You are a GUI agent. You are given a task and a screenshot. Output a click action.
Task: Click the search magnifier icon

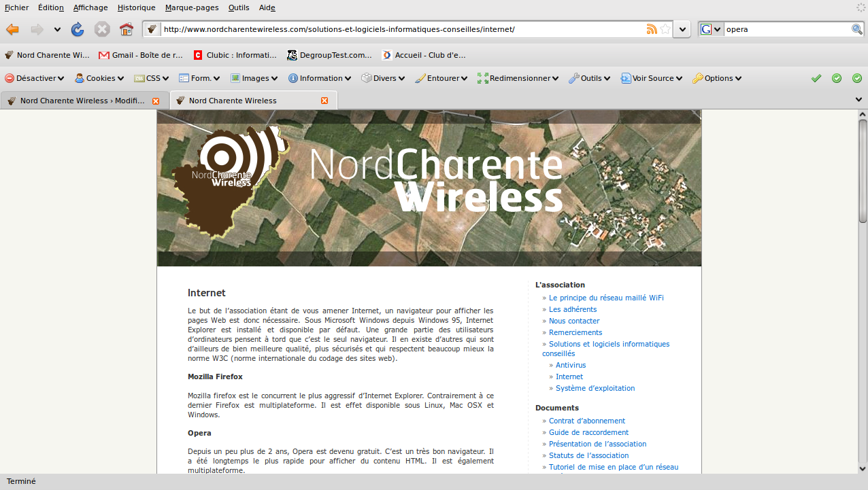tap(857, 29)
